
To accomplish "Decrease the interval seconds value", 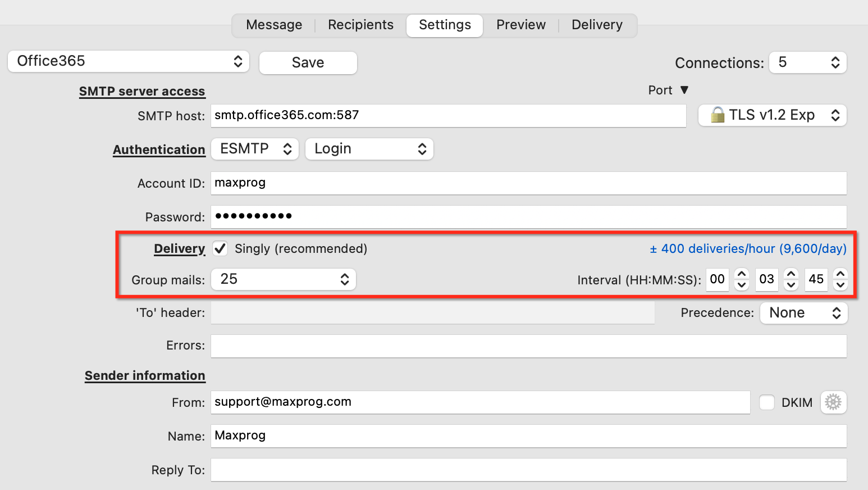I will pyautogui.click(x=840, y=285).
